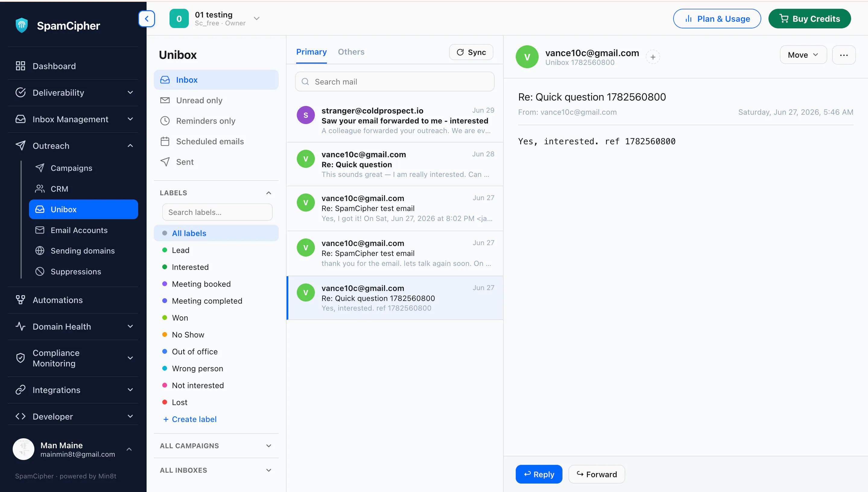Open Dashboard from the sidebar
Viewport: 868px width, 492px height.
(x=73, y=66)
